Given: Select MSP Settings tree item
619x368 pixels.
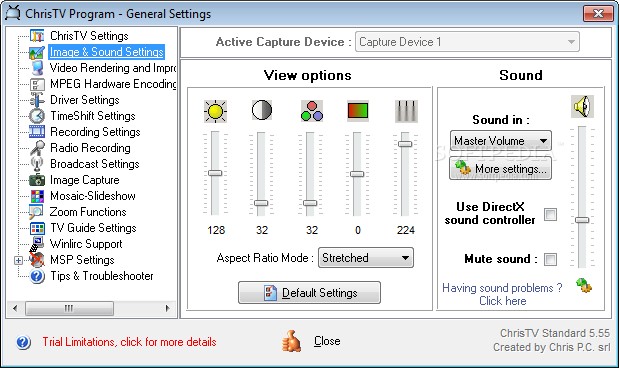Looking at the screenshot, I should click(82, 260).
